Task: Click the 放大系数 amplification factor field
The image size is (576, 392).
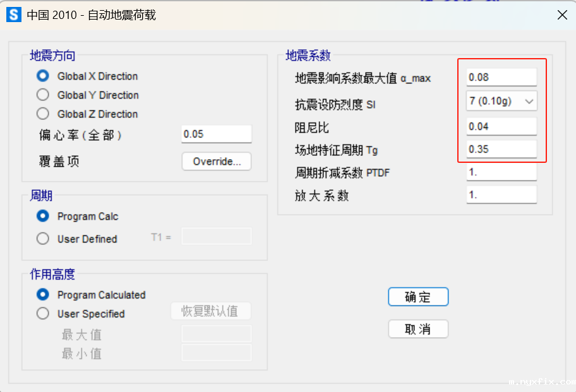Action: [x=501, y=194]
